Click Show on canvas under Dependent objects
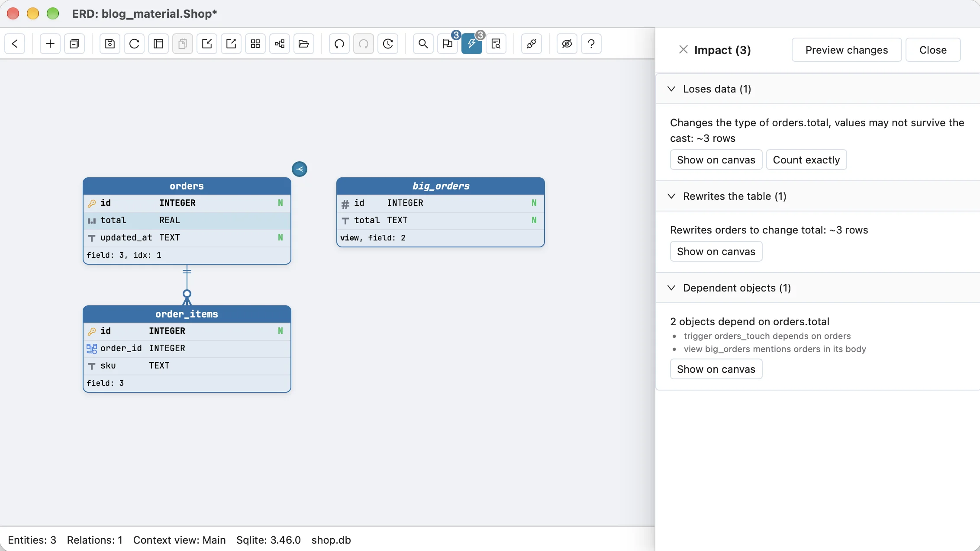 (716, 369)
